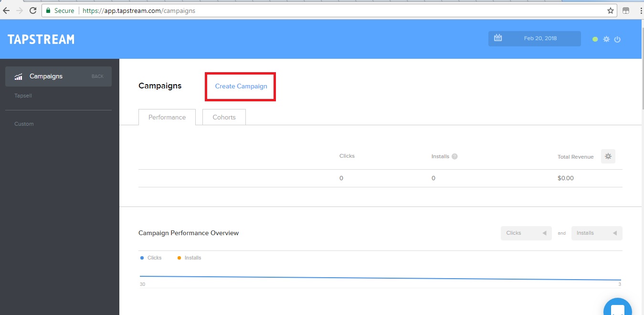Click the Installs help question icon

(x=454, y=156)
